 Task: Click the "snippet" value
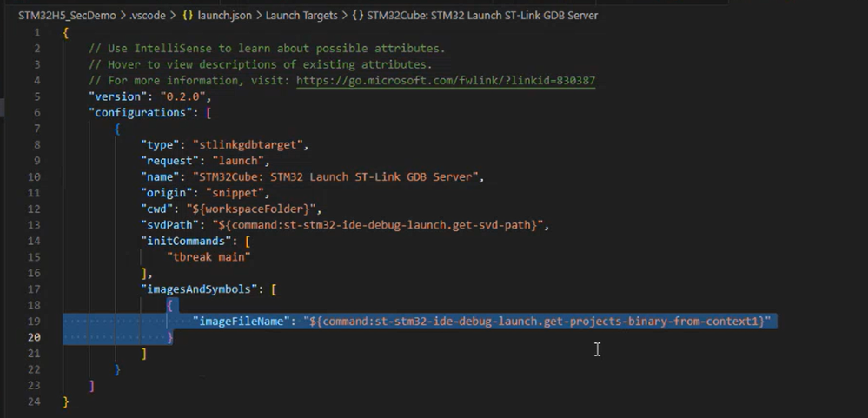[x=235, y=193]
